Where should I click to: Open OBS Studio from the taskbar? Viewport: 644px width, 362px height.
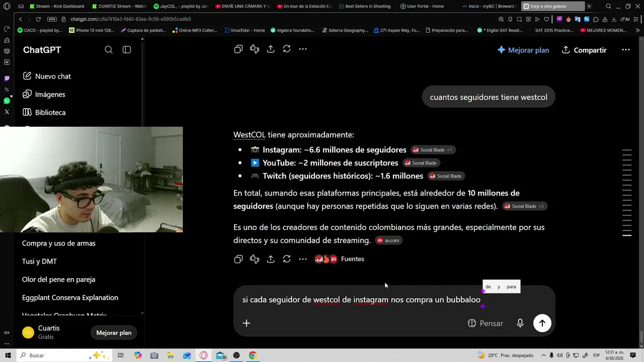[x=236, y=355]
